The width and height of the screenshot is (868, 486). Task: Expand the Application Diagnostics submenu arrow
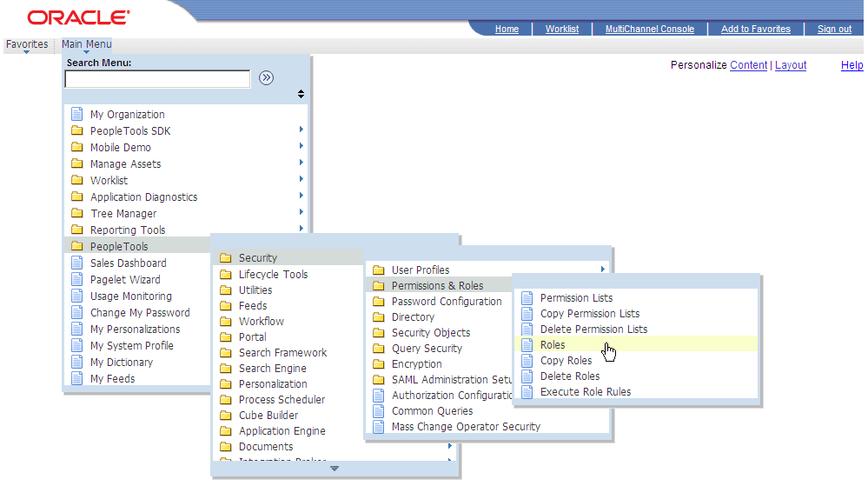(x=301, y=196)
